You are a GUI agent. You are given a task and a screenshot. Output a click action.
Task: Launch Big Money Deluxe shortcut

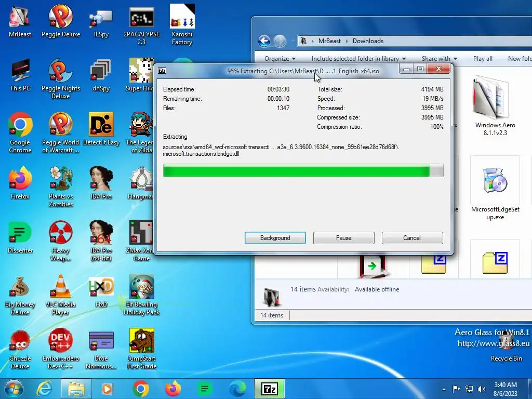[x=20, y=295]
